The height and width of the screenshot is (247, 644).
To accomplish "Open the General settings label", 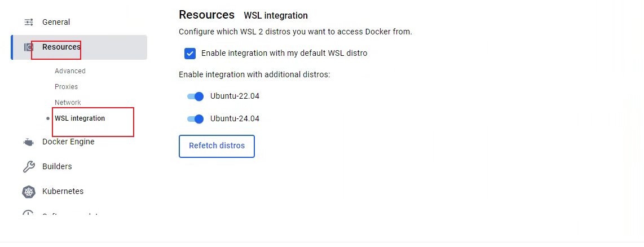I will (x=56, y=22).
